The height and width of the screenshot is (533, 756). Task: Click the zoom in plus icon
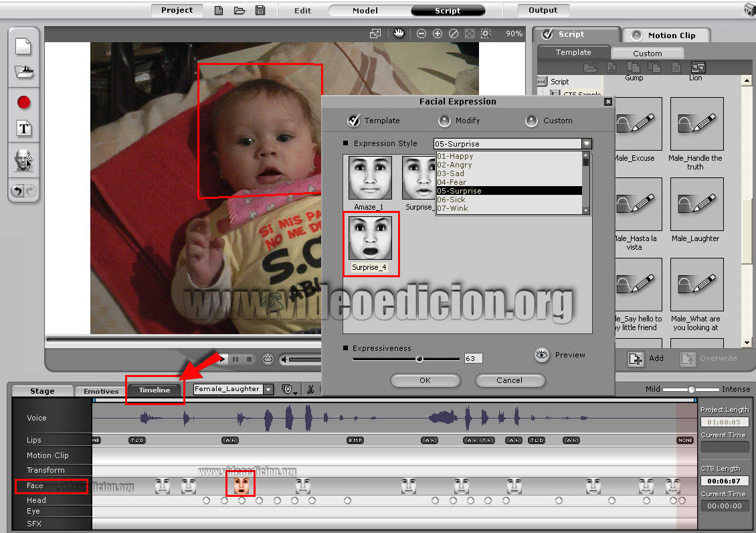click(438, 33)
